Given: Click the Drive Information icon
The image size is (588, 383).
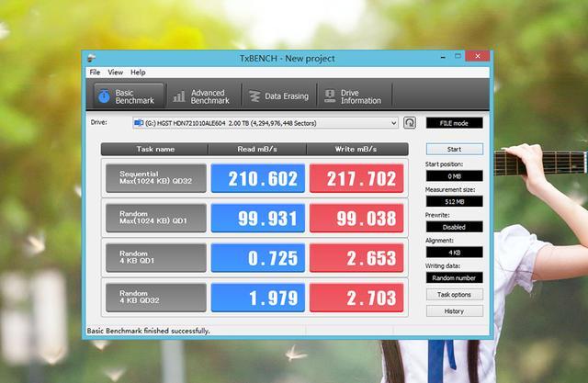Looking at the screenshot, I should click(x=328, y=96).
